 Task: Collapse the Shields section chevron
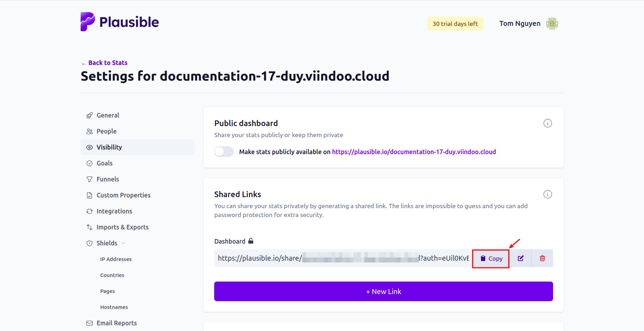[x=124, y=243]
